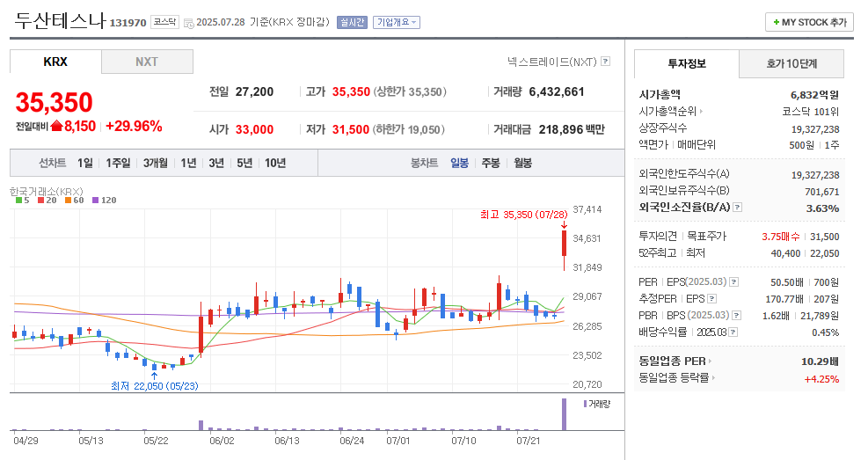Image resolution: width=868 pixels, height=460 pixels.
Task: Click the 10.29배 sector PER value
Action: [x=820, y=361]
